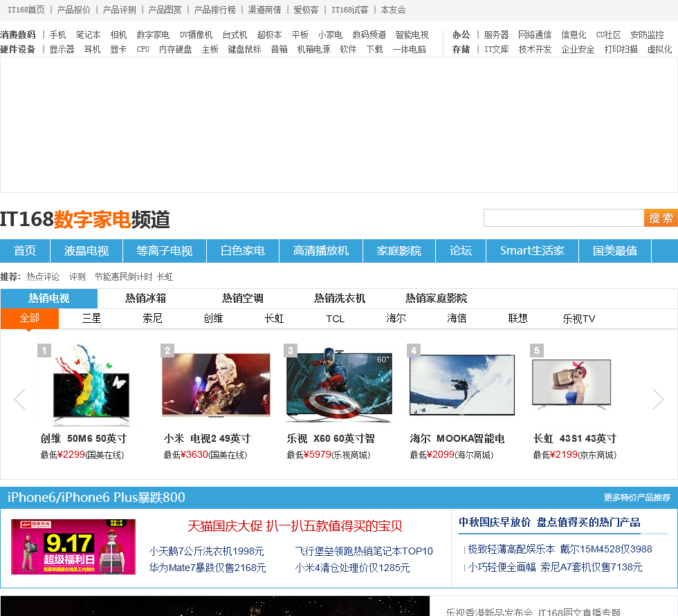The height and width of the screenshot is (616, 678).
Task: Filter by TCL brand
Action: 335,319
